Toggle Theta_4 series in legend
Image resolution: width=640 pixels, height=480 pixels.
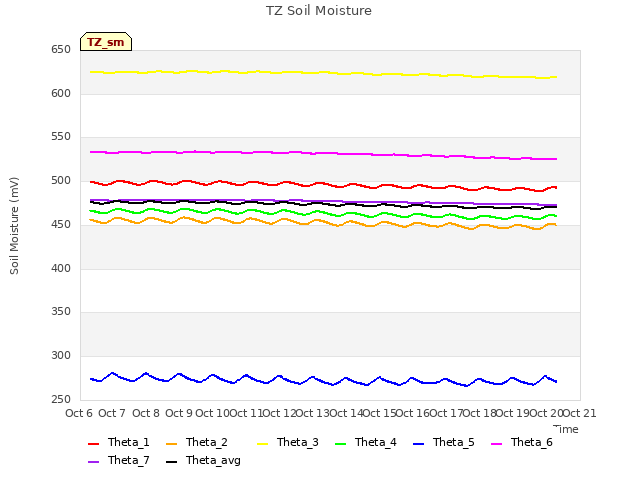pos(365,442)
